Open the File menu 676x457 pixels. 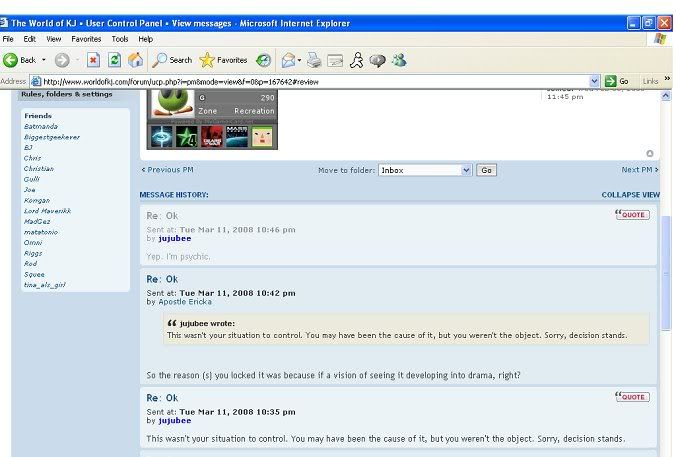8,39
